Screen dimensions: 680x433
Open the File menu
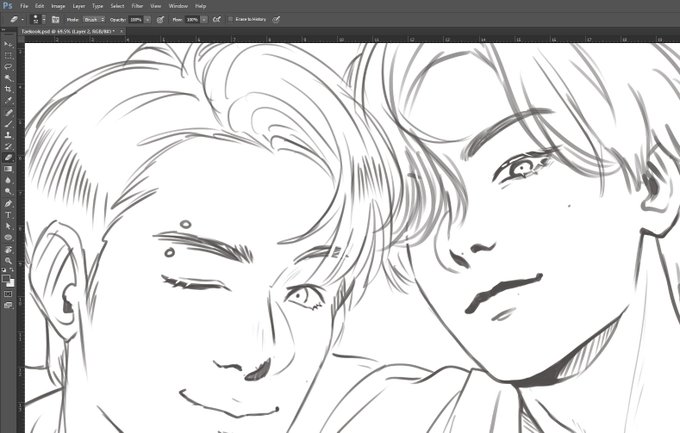pos(24,6)
